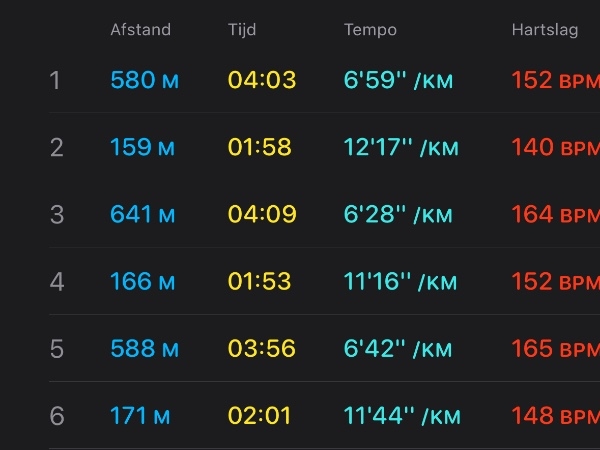
Task: Click the 01:53 time value
Action: (x=259, y=281)
